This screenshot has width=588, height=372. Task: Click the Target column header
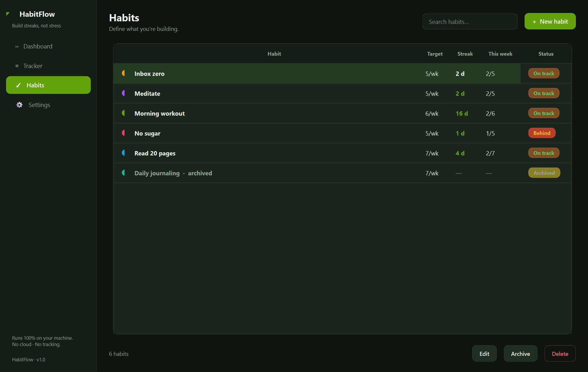tap(435, 54)
